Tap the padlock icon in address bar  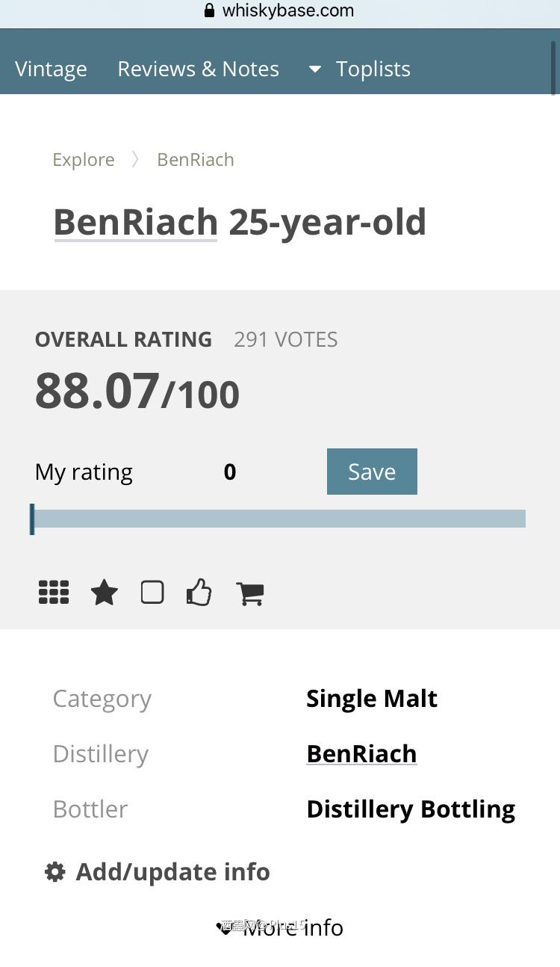209,10
